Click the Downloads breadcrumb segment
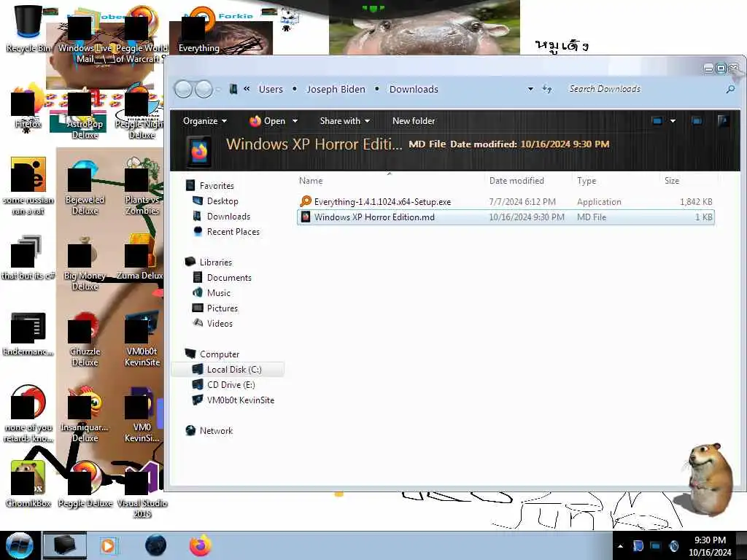Viewport: 747px width, 560px height. 414,89
